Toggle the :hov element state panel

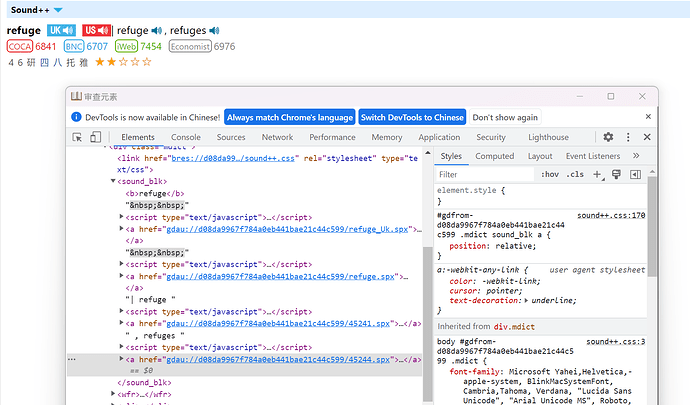coord(550,174)
